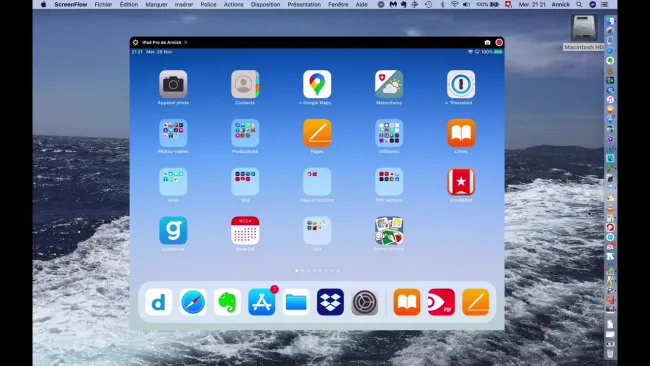Open the Contacts app on iPad
Image resolution: width=650 pixels, height=366 pixels.
coord(245,84)
